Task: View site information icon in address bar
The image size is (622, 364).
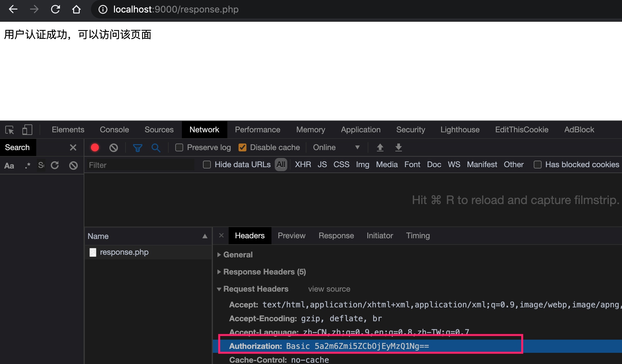Action: click(x=103, y=10)
